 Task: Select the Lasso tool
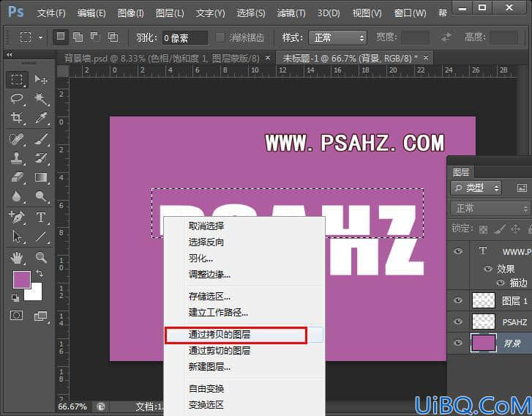coord(17,99)
